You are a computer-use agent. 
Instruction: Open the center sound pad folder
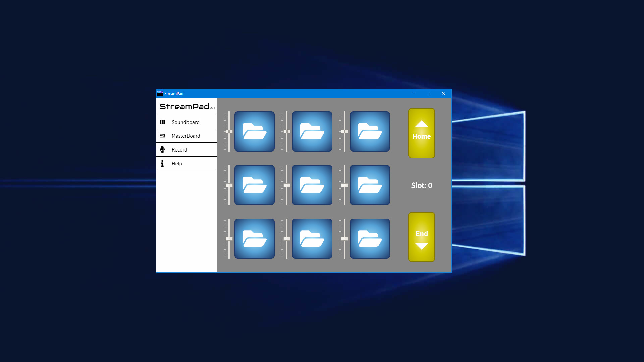pos(312,185)
